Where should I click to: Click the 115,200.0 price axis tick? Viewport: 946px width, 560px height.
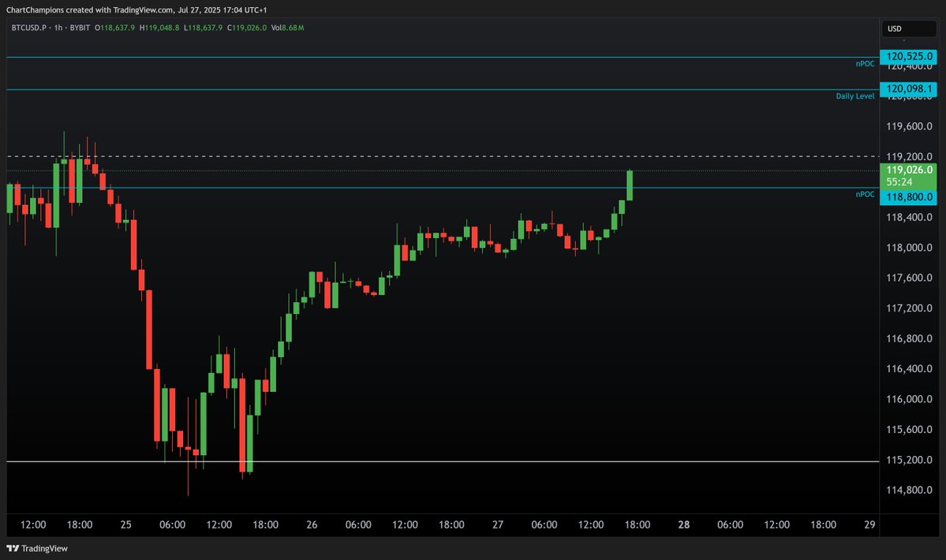pyautogui.click(x=909, y=460)
